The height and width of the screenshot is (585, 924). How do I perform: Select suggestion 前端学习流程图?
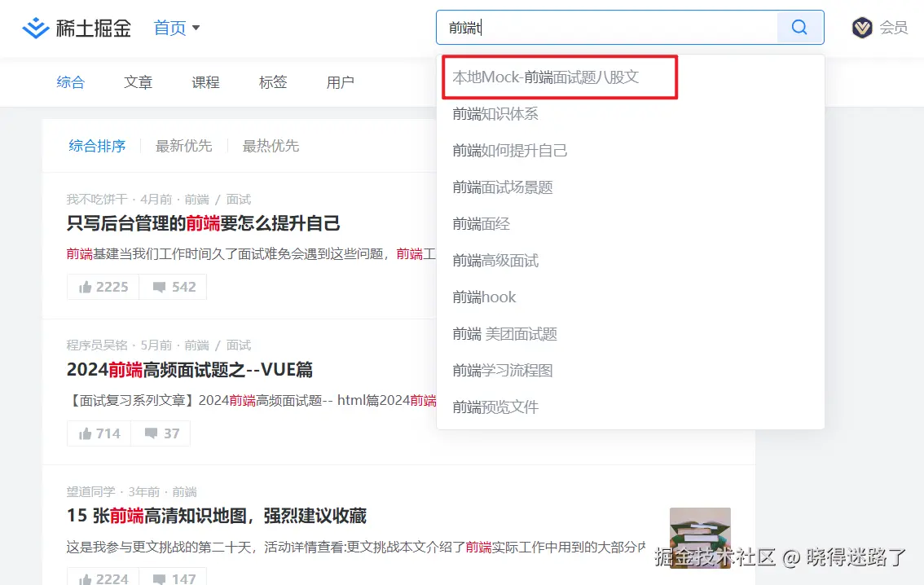tap(630, 371)
